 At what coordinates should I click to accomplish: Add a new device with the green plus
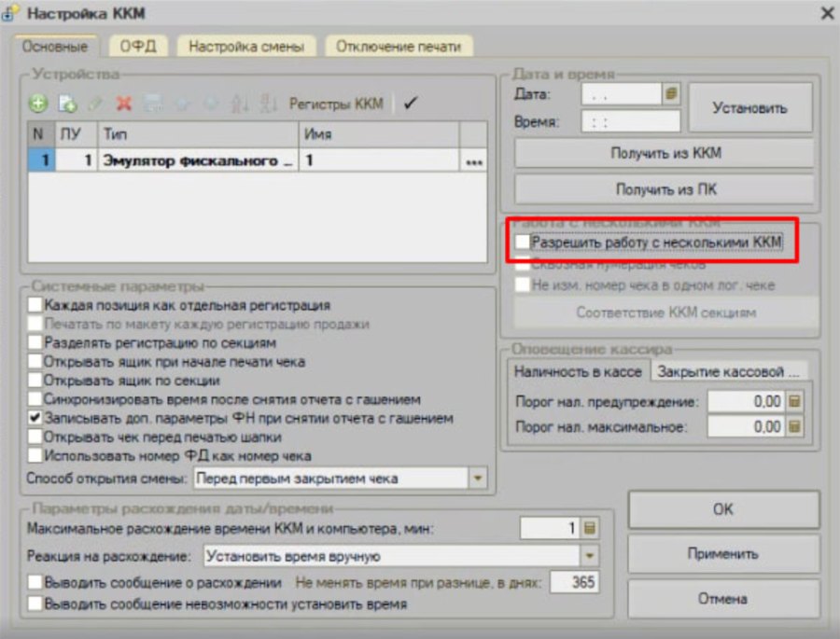tap(38, 103)
